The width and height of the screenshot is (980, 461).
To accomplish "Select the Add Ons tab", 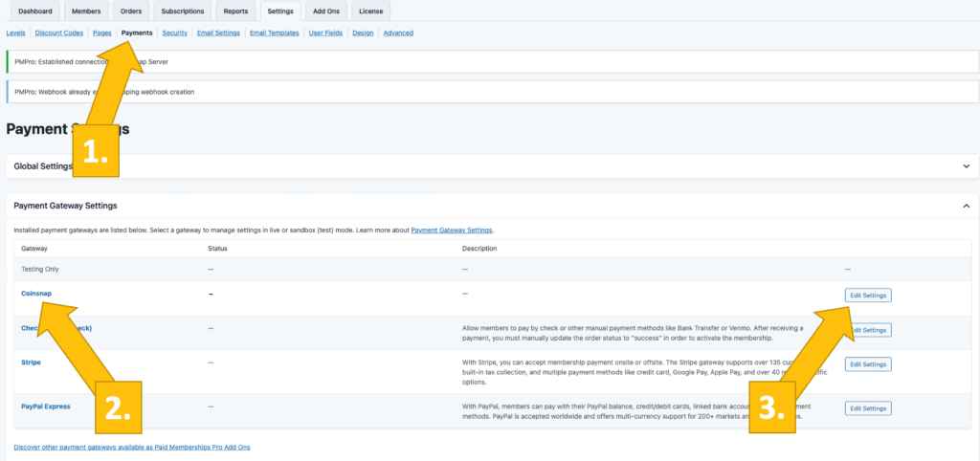I will (326, 11).
